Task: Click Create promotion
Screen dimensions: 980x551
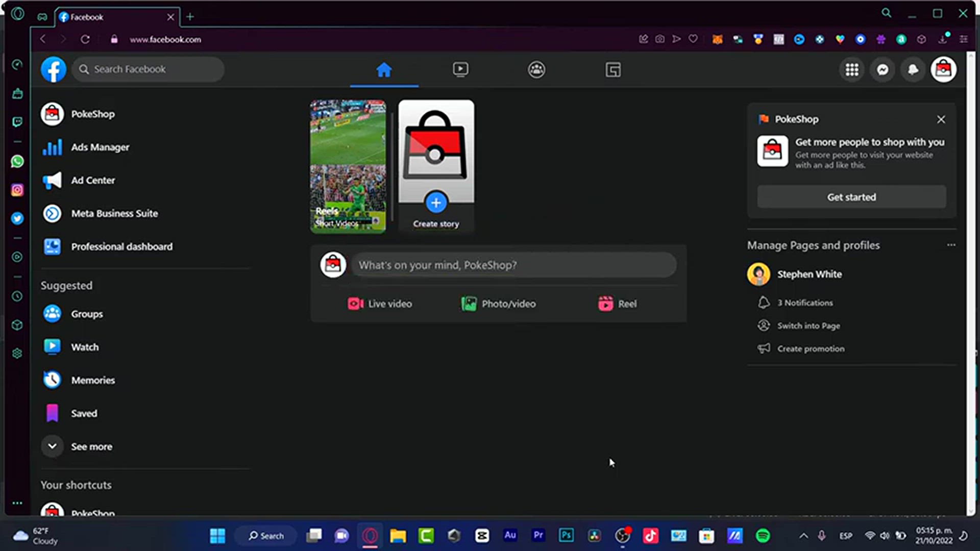Action: point(811,348)
